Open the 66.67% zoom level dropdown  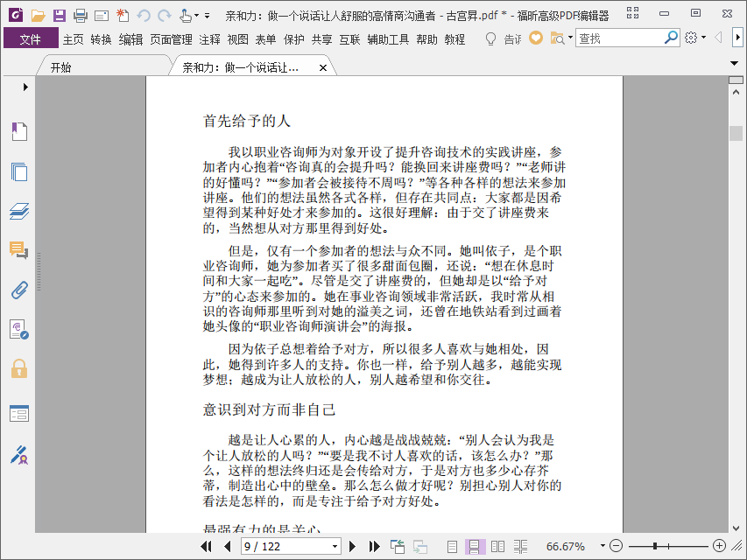pos(603,546)
